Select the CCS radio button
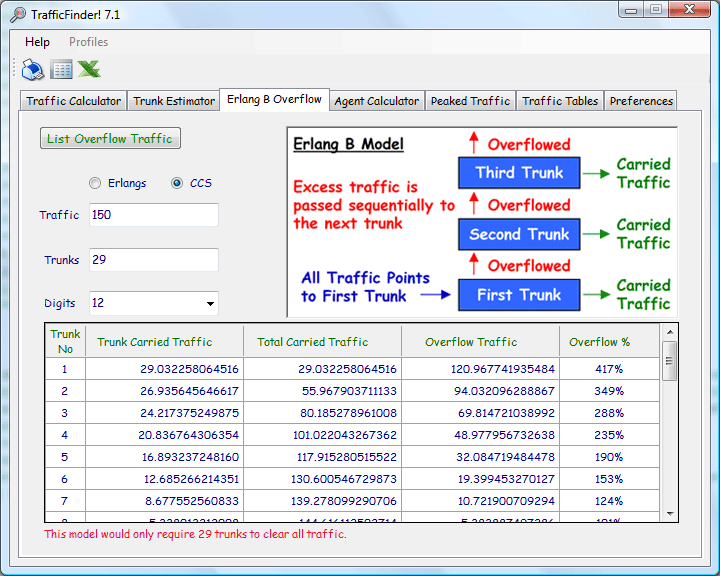This screenshot has width=720, height=576. tap(177, 183)
